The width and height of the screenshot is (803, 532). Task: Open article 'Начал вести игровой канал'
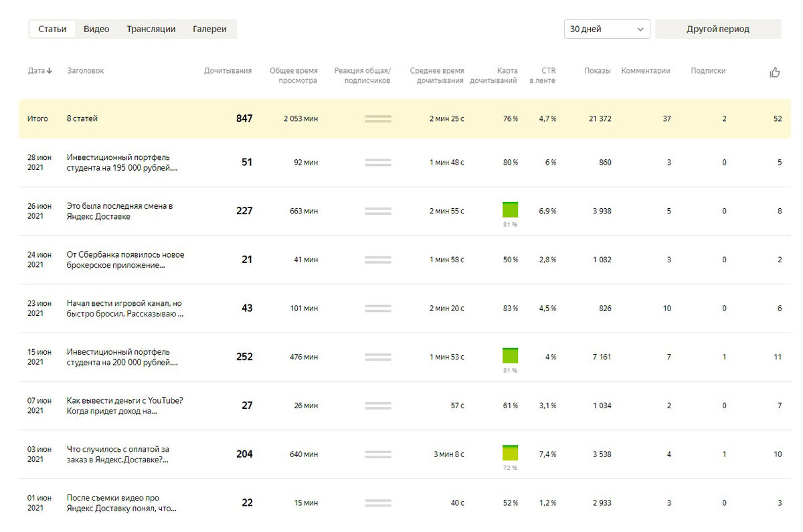(x=125, y=308)
